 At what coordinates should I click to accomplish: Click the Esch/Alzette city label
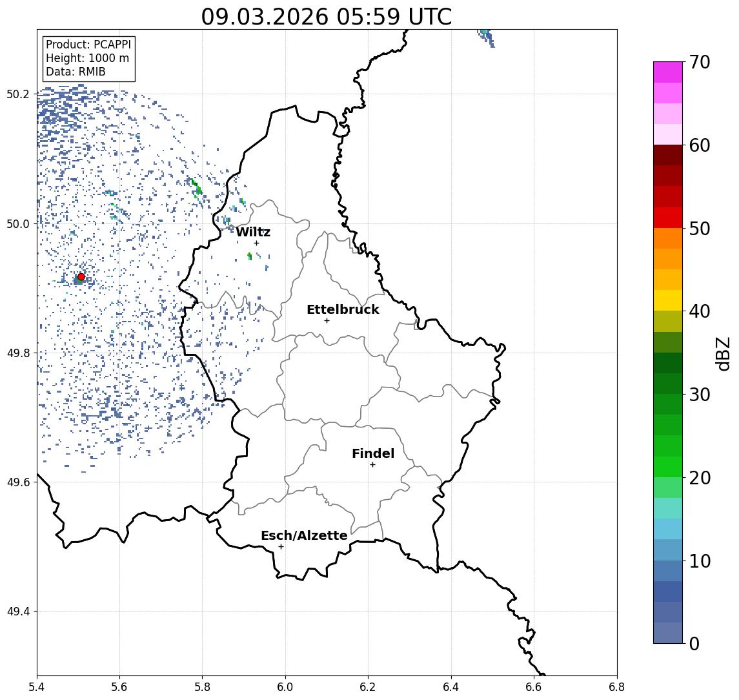[304, 535]
